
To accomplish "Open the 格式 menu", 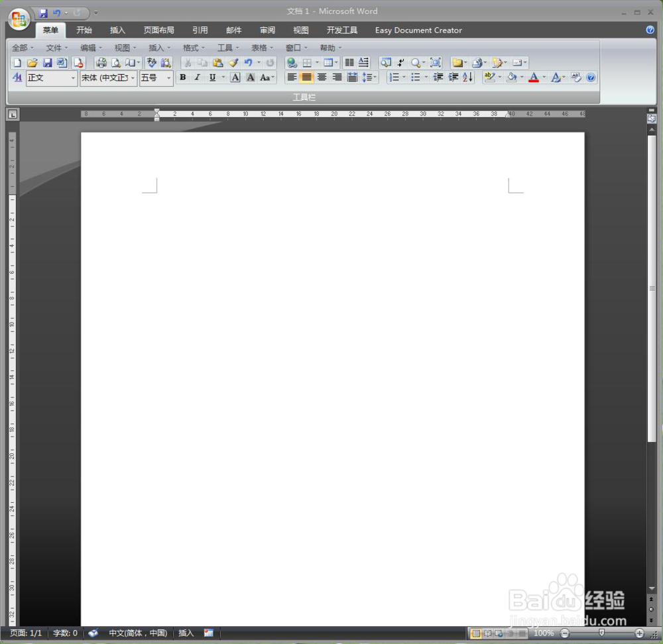I will tap(193, 48).
